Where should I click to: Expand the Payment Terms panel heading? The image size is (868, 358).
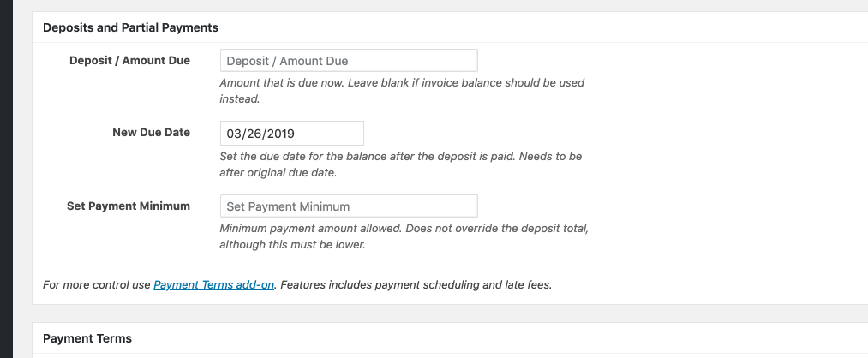coord(87,338)
